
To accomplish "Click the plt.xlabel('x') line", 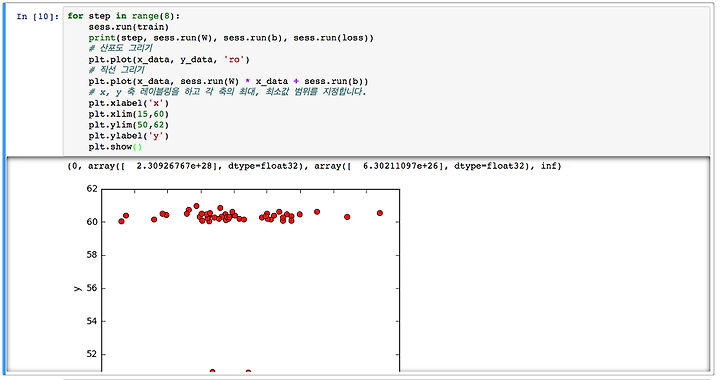I will coord(129,103).
